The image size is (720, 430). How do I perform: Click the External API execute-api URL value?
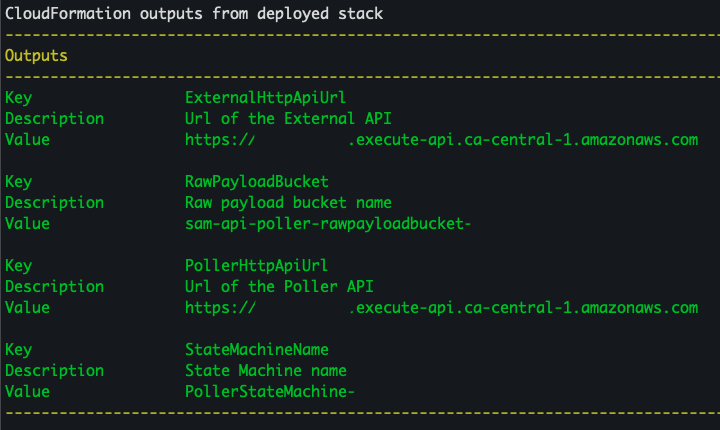(x=441, y=140)
